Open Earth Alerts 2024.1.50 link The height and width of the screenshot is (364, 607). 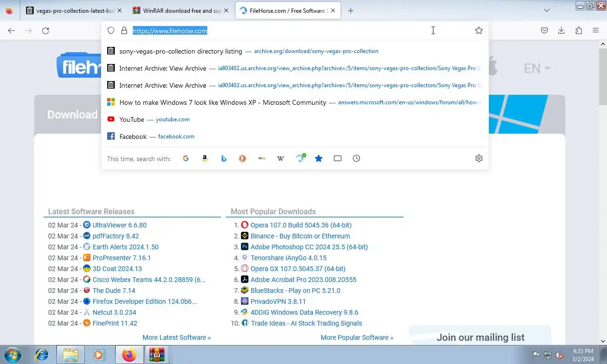pos(126,247)
